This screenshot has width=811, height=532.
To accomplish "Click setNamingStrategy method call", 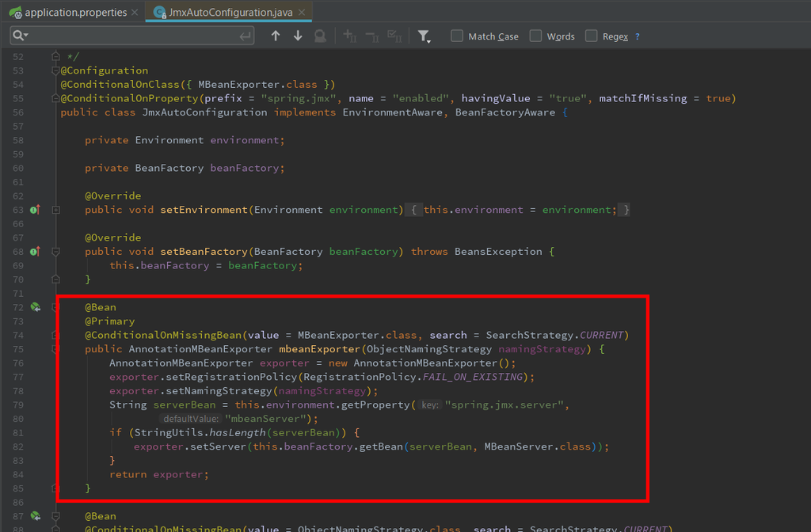I will pyautogui.click(x=219, y=391).
